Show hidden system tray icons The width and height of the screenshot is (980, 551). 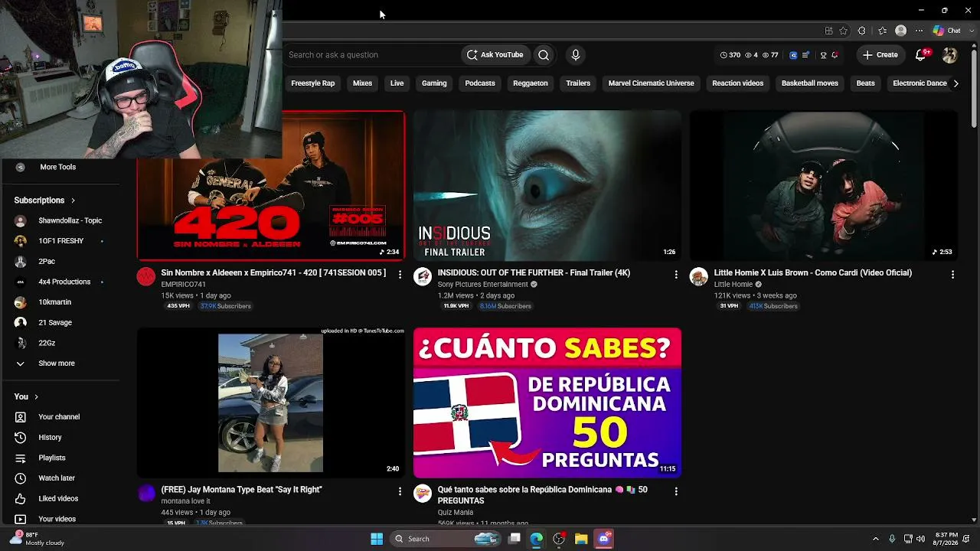click(x=875, y=539)
